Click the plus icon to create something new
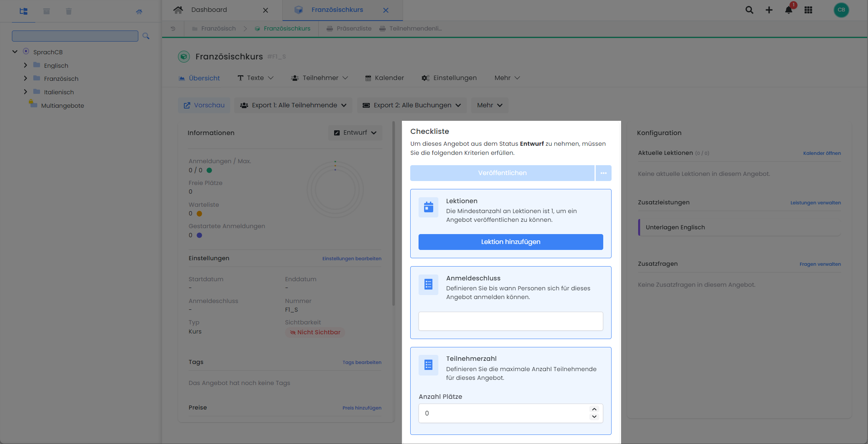The image size is (868, 444). point(769,10)
